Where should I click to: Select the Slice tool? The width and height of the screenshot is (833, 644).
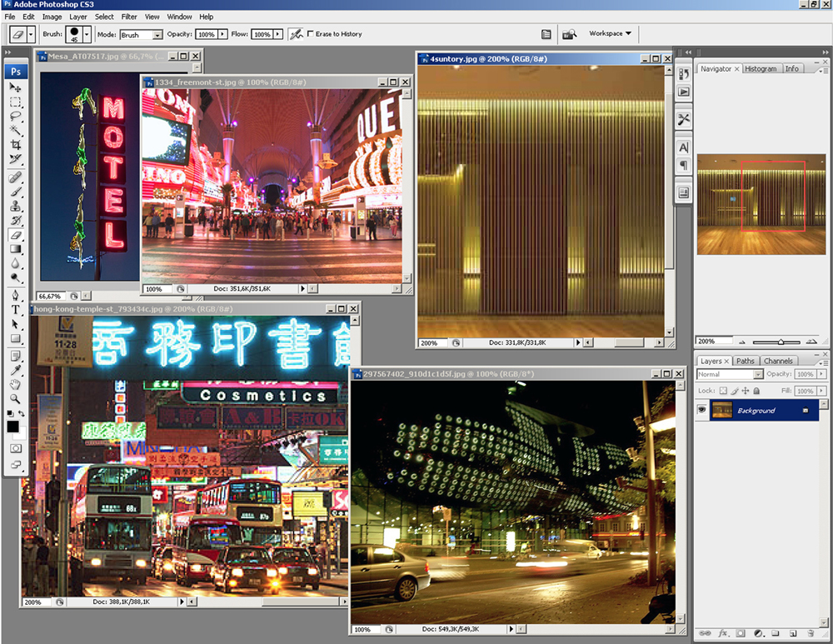[15, 159]
